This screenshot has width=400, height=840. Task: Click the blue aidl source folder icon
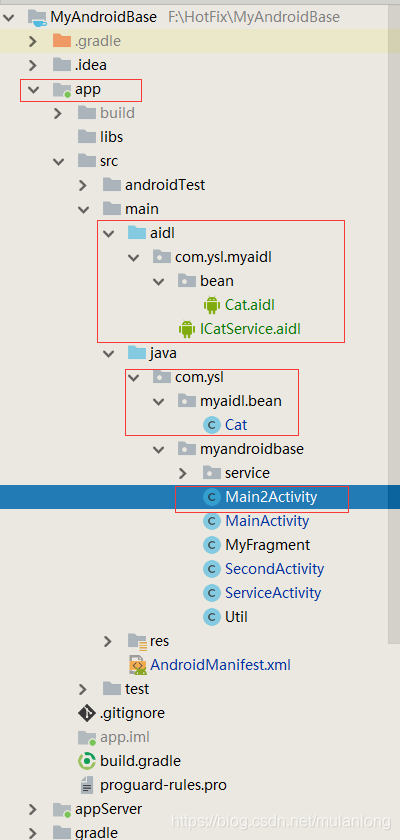click(x=137, y=232)
